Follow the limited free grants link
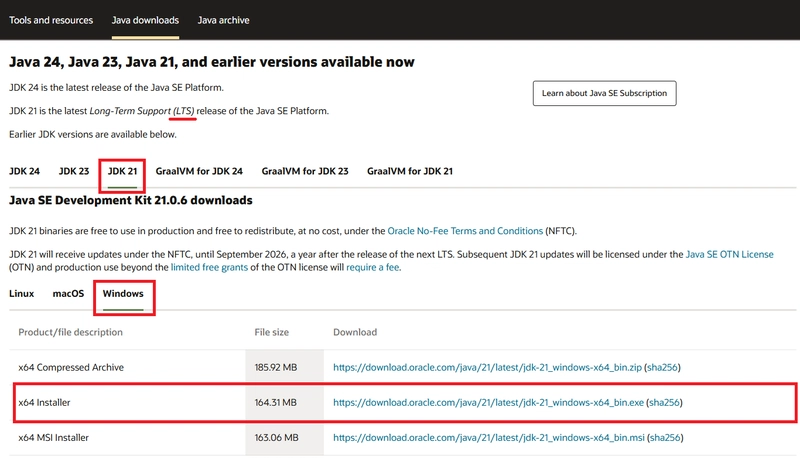The width and height of the screenshot is (800, 459). pos(209,267)
